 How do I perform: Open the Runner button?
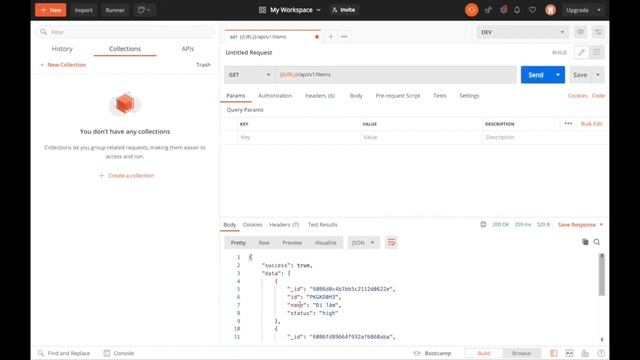tap(115, 10)
